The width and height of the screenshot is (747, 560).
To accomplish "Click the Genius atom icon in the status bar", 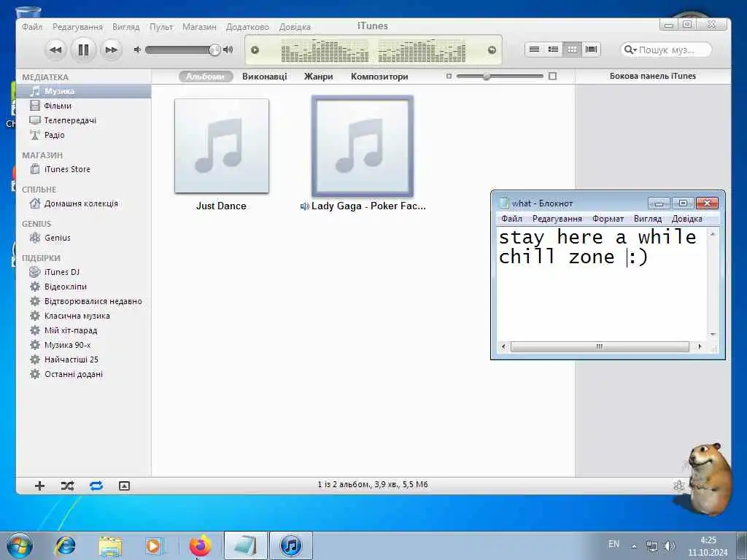I will [679, 486].
